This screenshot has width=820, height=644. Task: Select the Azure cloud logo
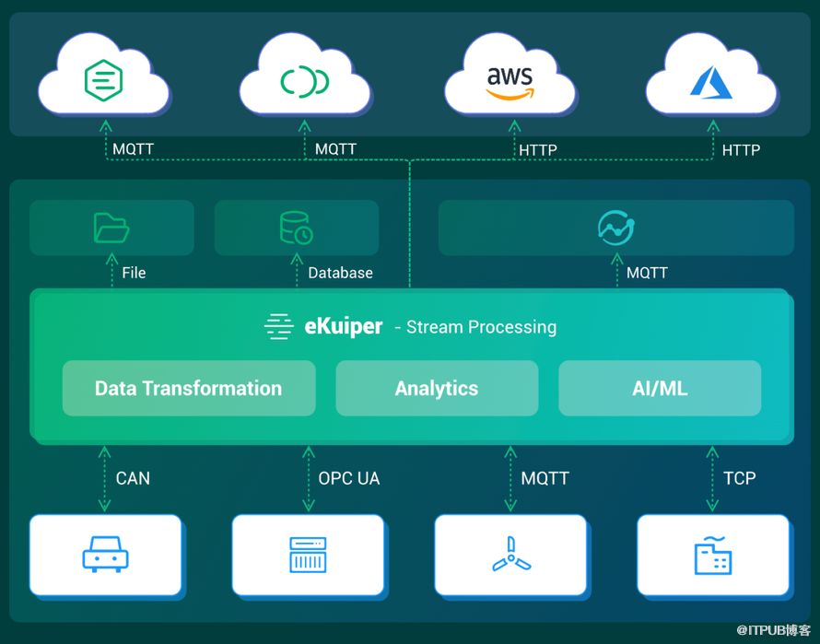pos(710,82)
